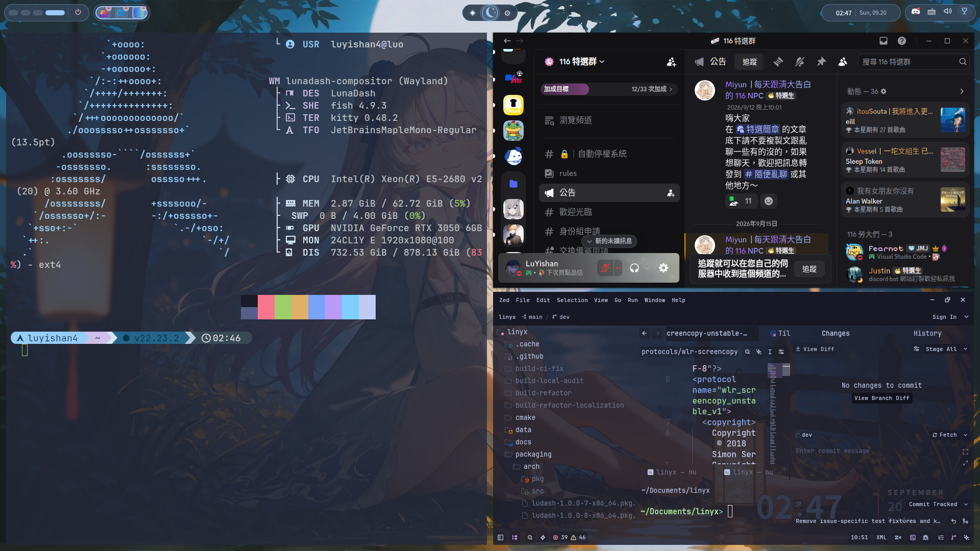Viewport: 980px width, 551px height.
Task: Click Sign In in Zed
Action: (944, 317)
